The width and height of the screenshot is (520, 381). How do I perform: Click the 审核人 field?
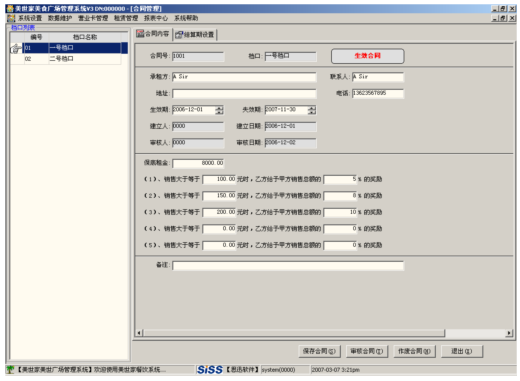coord(198,143)
